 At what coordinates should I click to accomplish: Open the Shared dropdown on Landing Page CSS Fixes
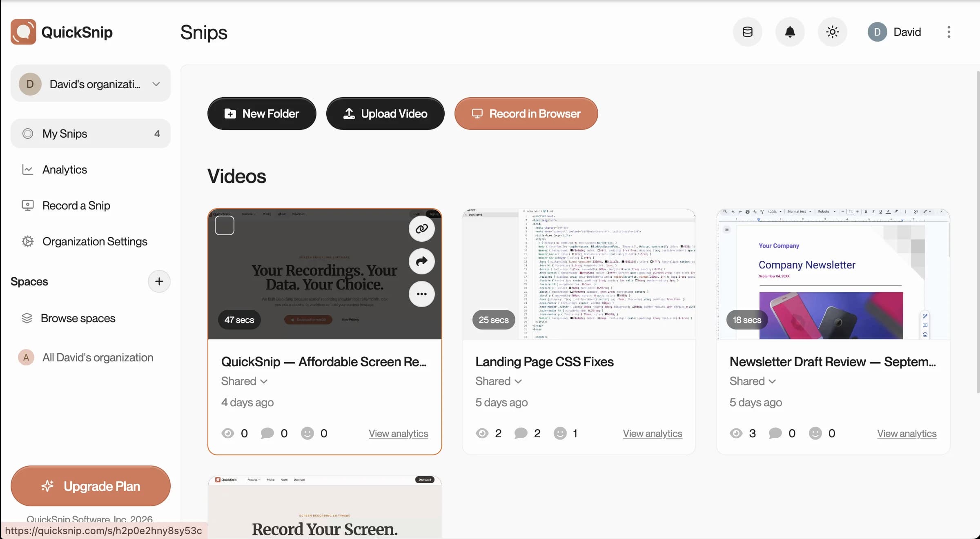[499, 381]
